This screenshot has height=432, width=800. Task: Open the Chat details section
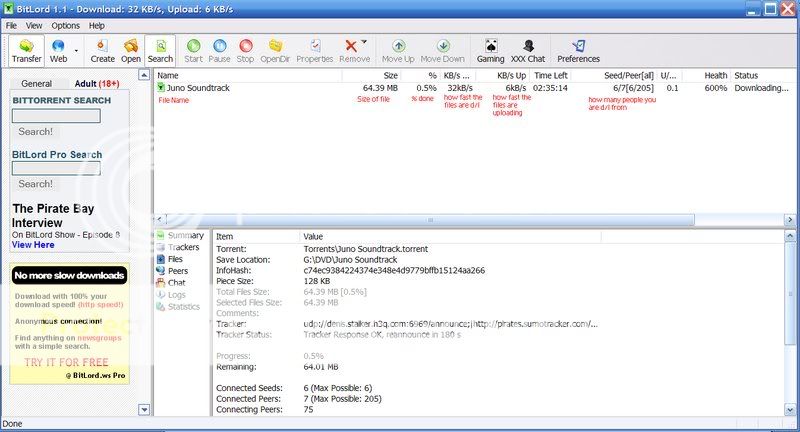click(171, 283)
